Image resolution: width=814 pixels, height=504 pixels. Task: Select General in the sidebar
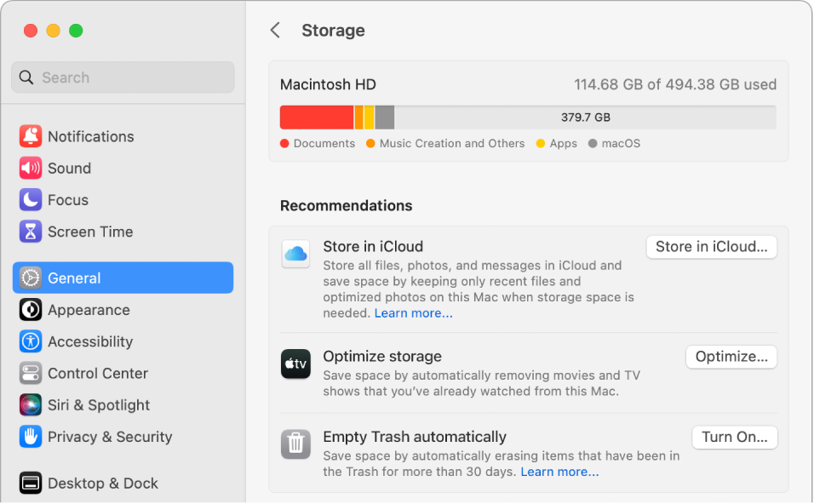pos(77,278)
